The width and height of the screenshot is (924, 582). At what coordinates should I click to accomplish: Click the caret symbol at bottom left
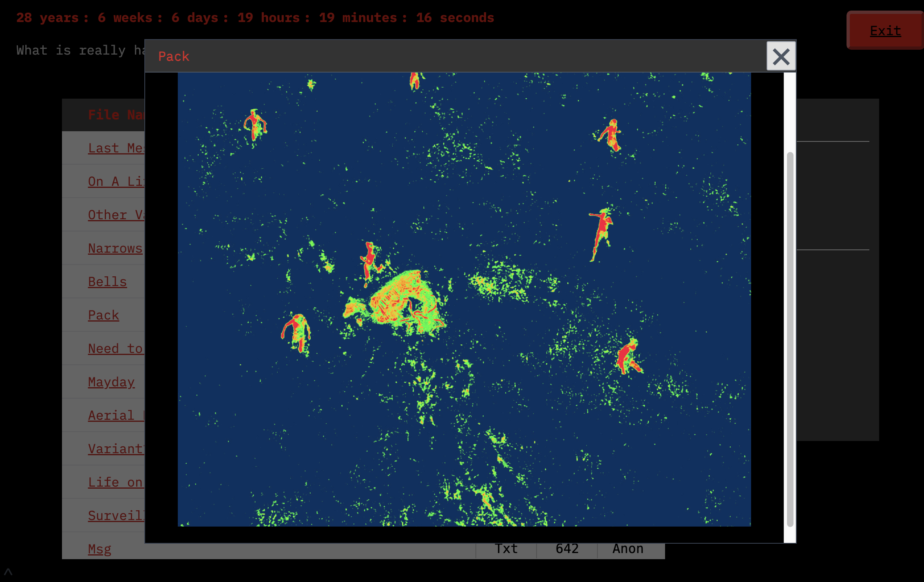[x=8, y=571]
